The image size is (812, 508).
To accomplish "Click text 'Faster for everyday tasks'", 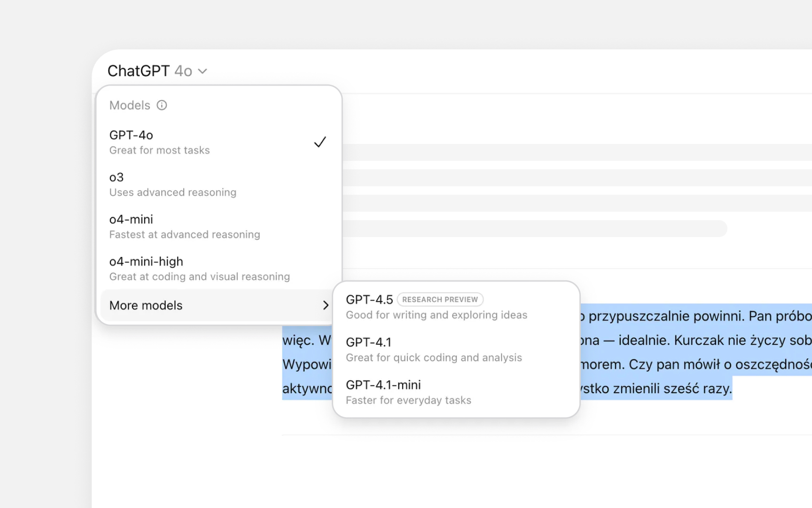I will (408, 400).
